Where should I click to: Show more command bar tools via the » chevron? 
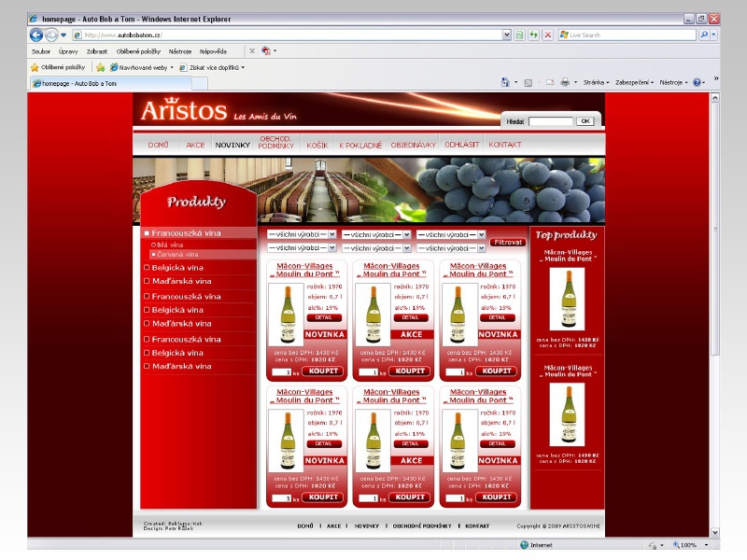point(715,78)
